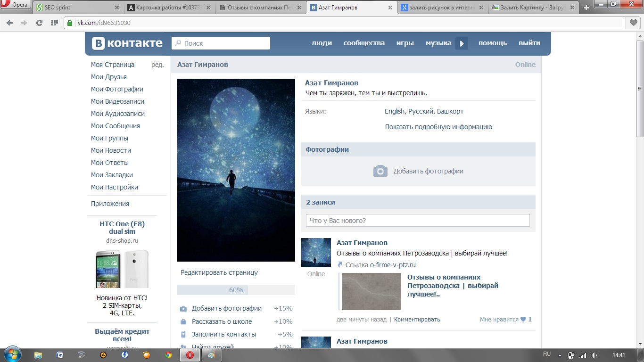The image size is (644, 362).
Task: Click the address bar with vk.com/id96631030
Action: tap(344, 23)
